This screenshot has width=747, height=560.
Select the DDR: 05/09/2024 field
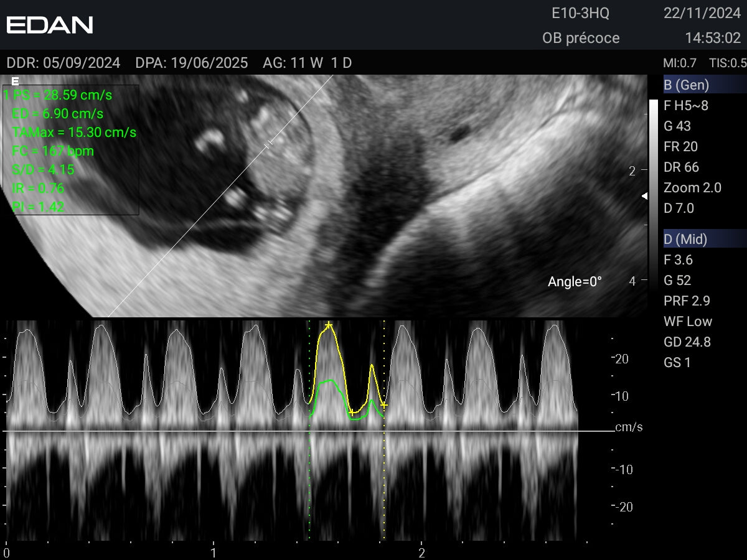[63, 63]
